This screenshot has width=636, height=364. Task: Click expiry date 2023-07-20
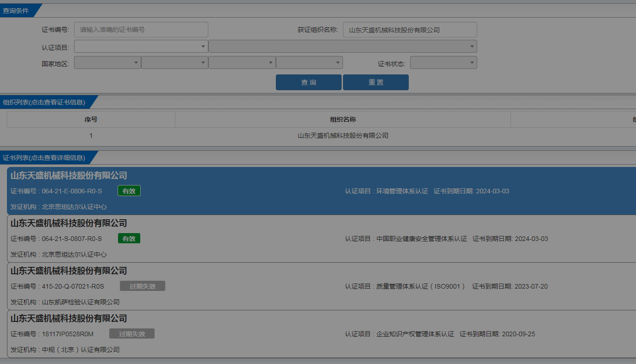coord(531,286)
